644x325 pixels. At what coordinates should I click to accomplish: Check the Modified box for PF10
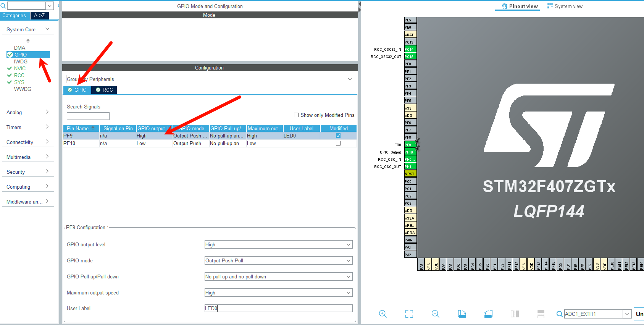coord(338,143)
